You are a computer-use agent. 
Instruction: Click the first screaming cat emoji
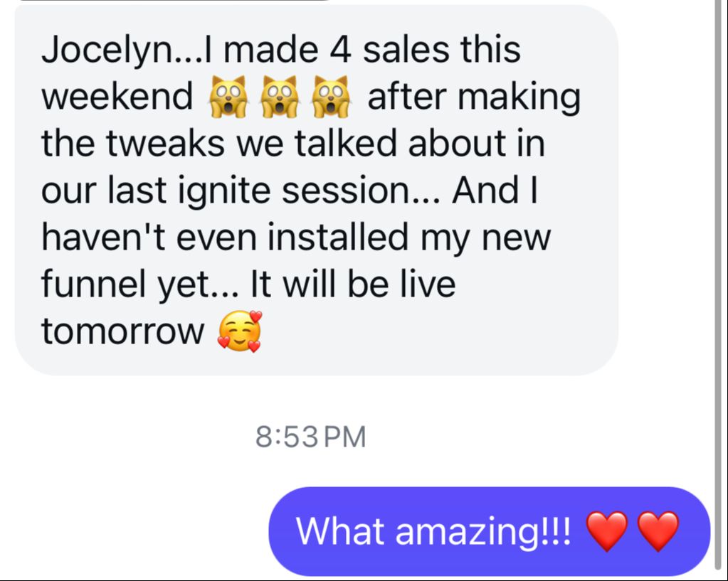[228, 97]
